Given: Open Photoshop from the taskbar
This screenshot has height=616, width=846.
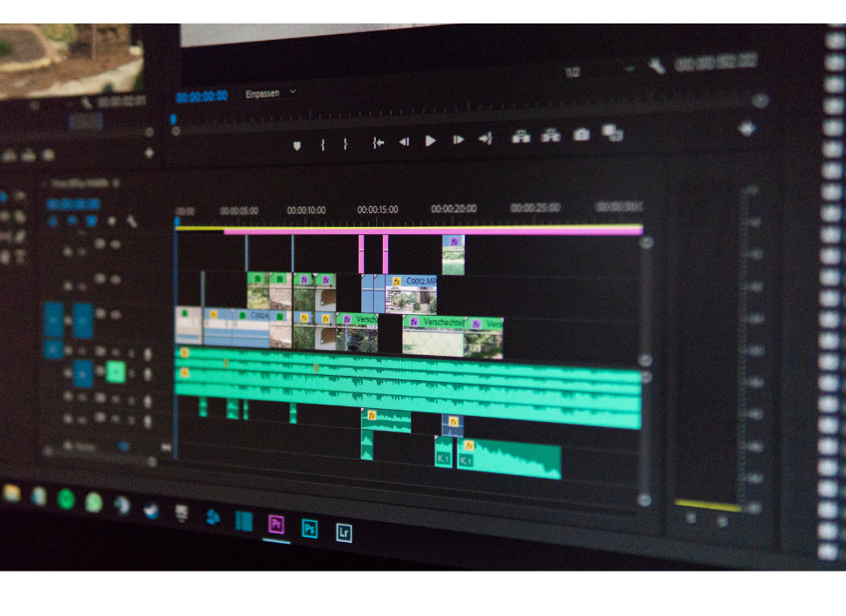Looking at the screenshot, I should coord(309,528).
